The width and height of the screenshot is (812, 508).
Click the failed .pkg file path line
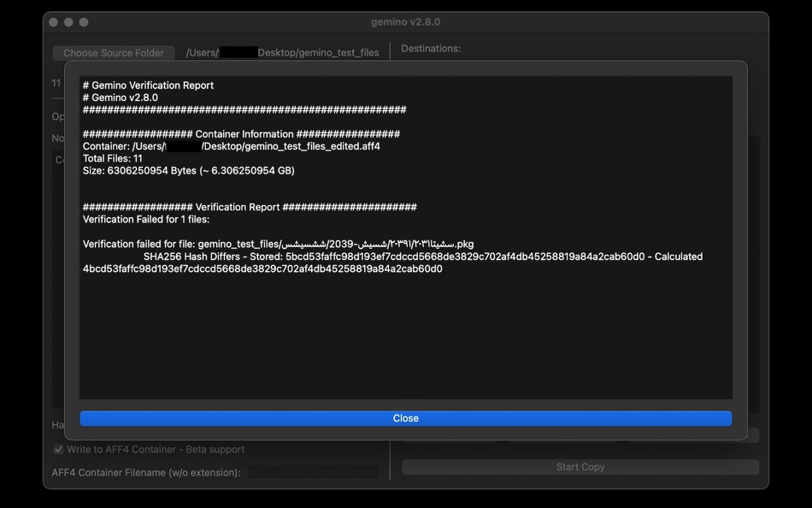(x=278, y=244)
